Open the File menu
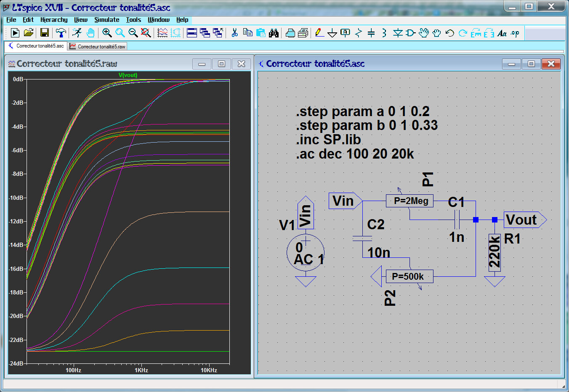 pyautogui.click(x=11, y=20)
